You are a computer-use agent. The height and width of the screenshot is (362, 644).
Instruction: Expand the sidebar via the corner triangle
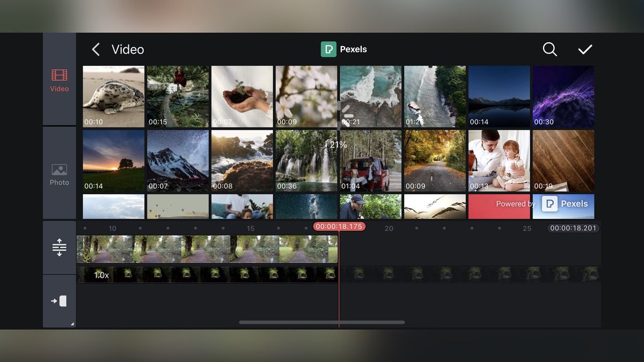click(72, 323)
